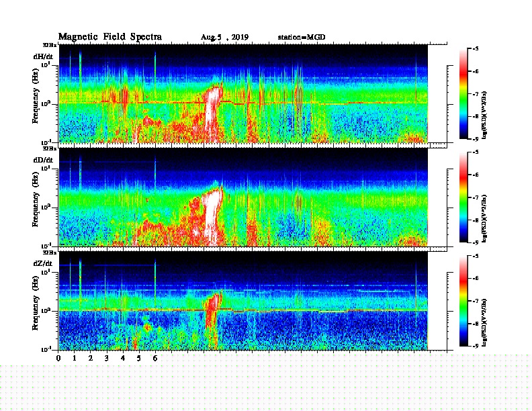Click the 'dH/dt' panel label
This screenshot has height=411, width=532.
(43, 56)
